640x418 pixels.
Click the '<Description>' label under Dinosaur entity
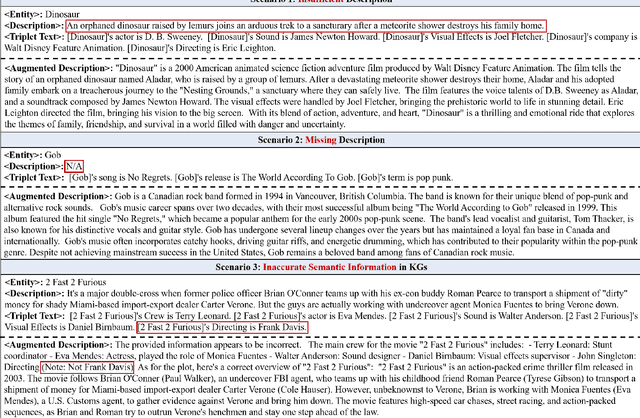point(31,24)
